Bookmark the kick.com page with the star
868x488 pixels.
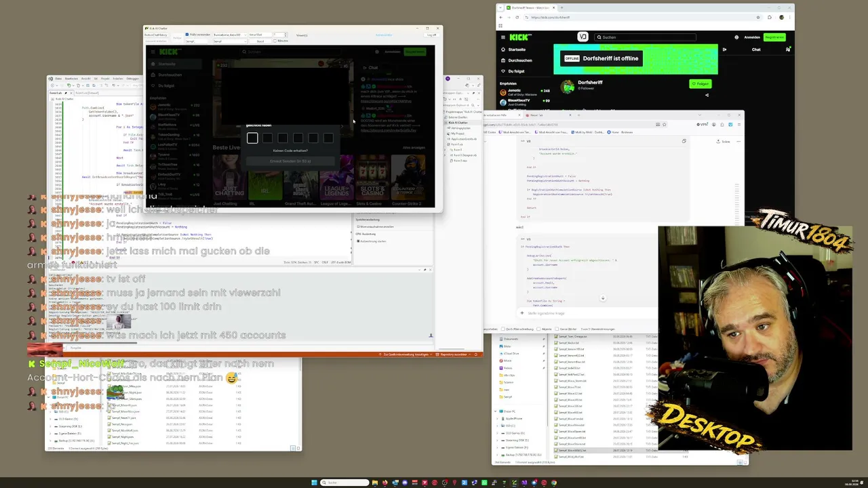coord(758,18)
